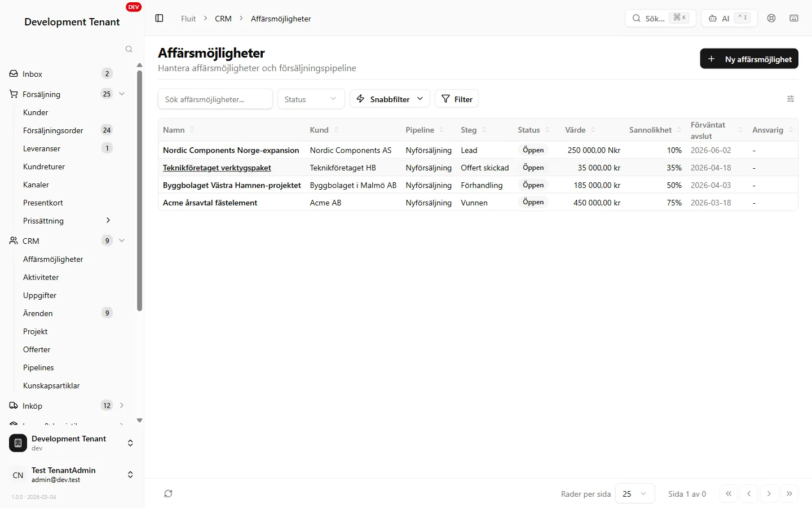
Task: Click the sidebar search magnifier icon
Action: pyautogui.click(x=129, y=49)
